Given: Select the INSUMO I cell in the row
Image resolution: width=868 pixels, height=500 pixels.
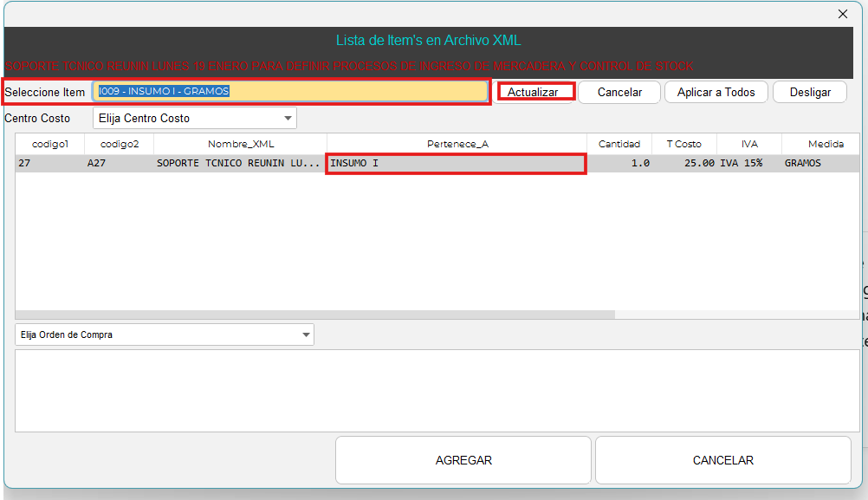Looking at the screenshot, I should click(456, 163).
